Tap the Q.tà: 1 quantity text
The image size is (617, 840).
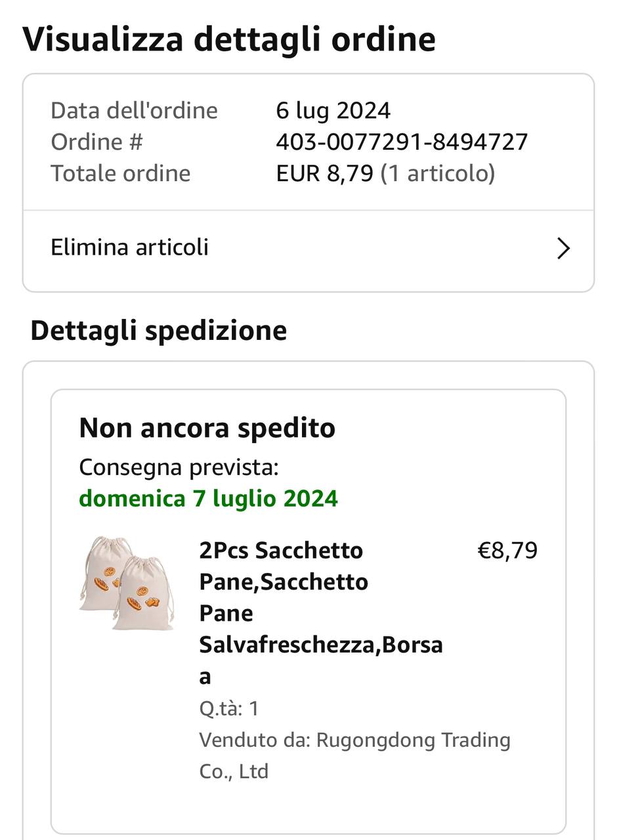coord(229,708)
